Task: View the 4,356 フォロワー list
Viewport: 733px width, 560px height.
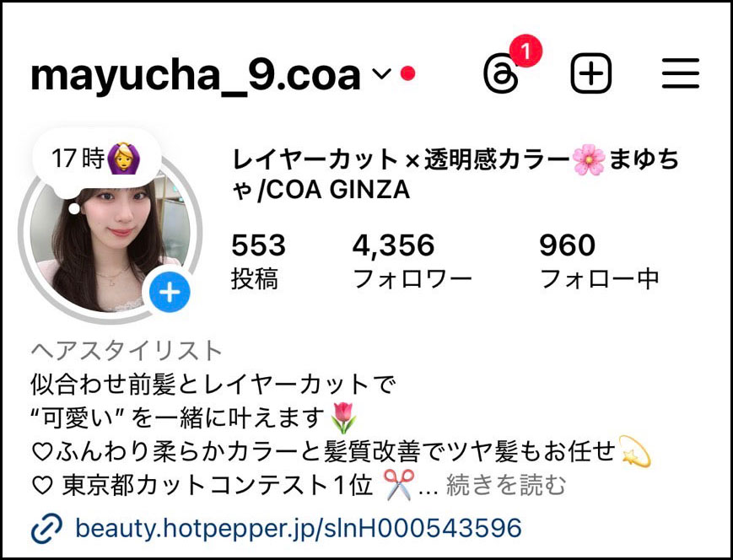Action: [412, 261]
